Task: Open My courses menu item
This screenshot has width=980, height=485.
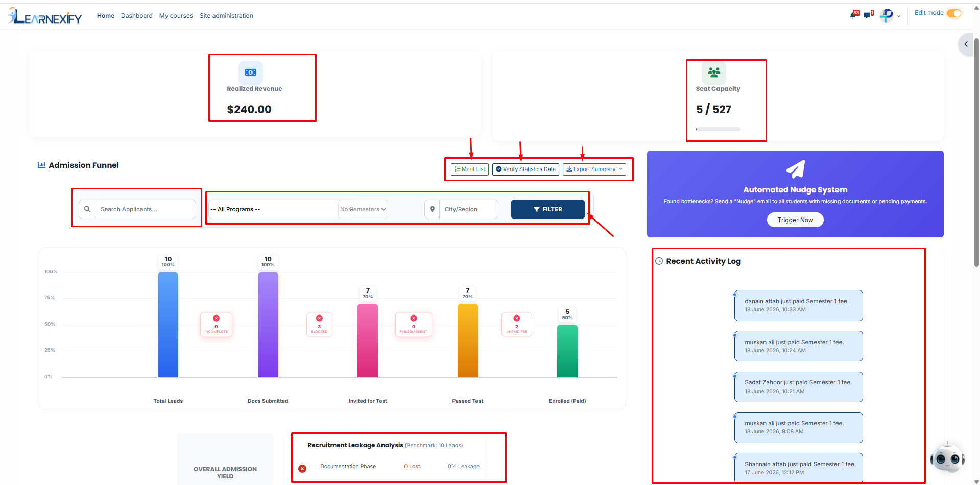Action: pos(176,16)
